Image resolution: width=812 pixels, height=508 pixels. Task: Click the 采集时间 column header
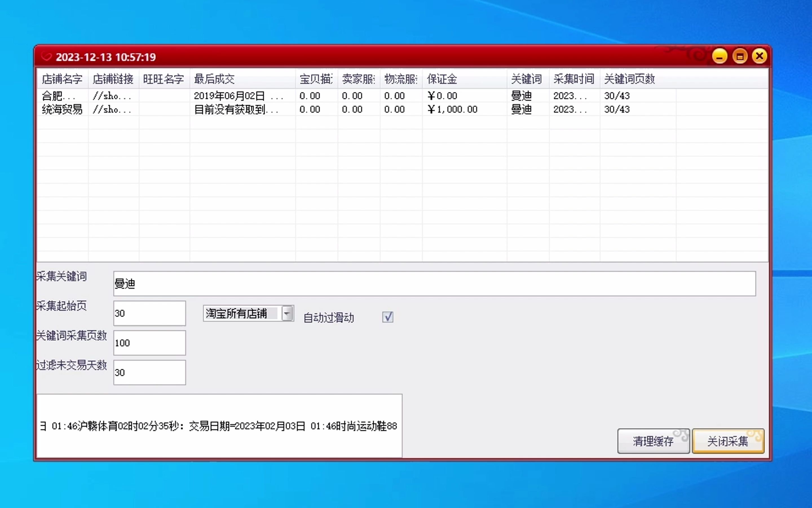(x=574, y=79)
